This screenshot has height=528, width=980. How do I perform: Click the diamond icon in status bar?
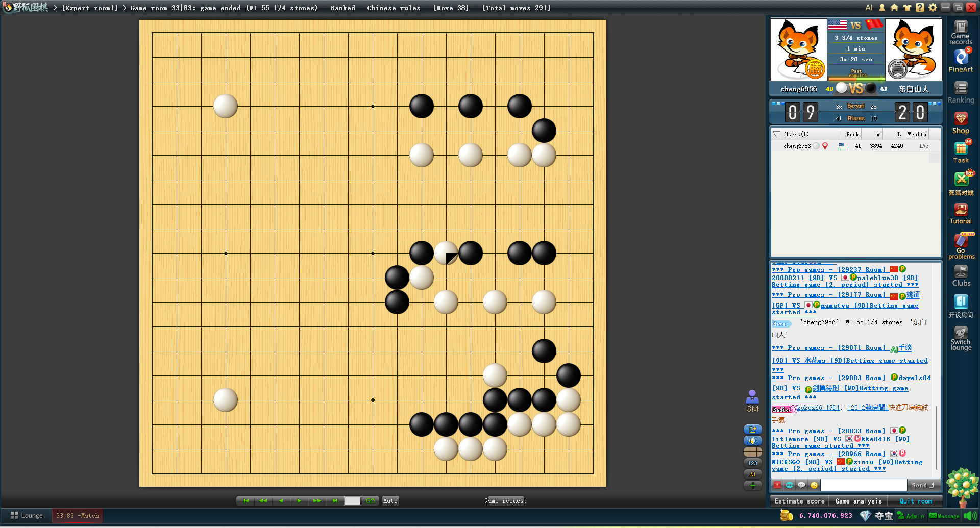click(865, 516)
